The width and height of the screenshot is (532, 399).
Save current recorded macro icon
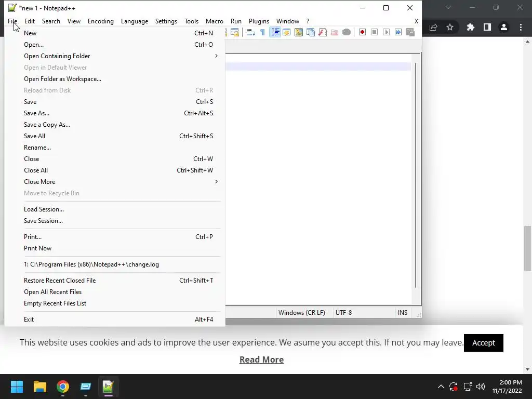410,32
